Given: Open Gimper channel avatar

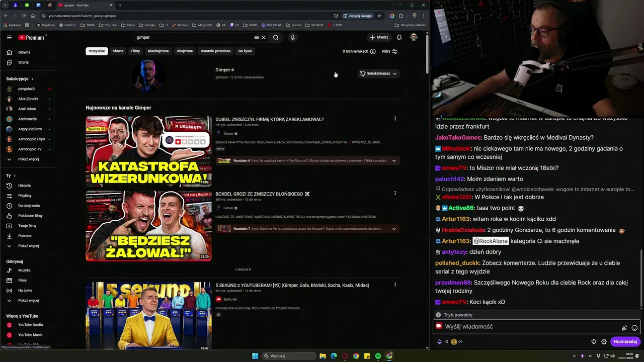Looking at the screenshot, I should point(148,75).
